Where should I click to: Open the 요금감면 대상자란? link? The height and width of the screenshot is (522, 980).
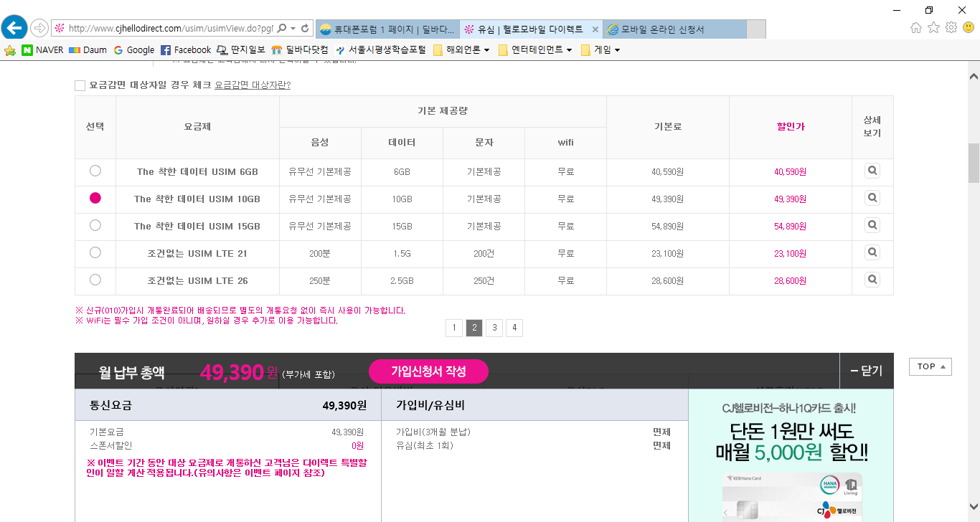click(253, 85)
